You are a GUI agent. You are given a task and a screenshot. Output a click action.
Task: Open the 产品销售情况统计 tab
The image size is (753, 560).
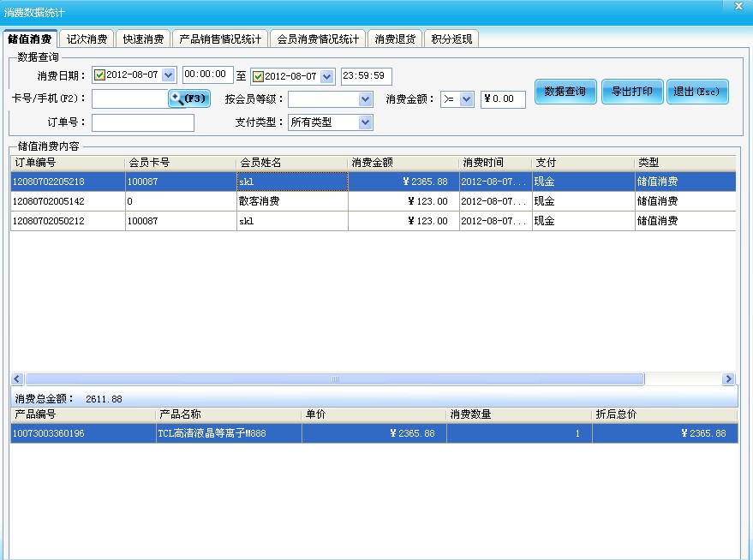(220, 39)
